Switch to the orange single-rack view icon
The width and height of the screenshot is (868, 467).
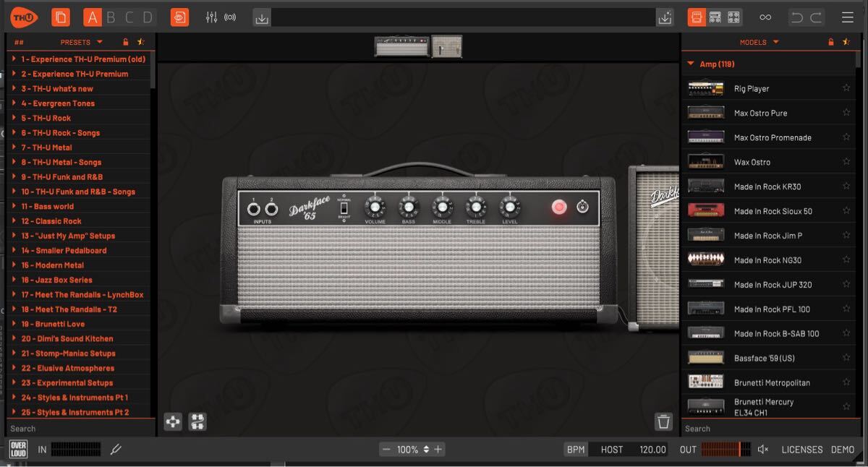tap(696, 17)
